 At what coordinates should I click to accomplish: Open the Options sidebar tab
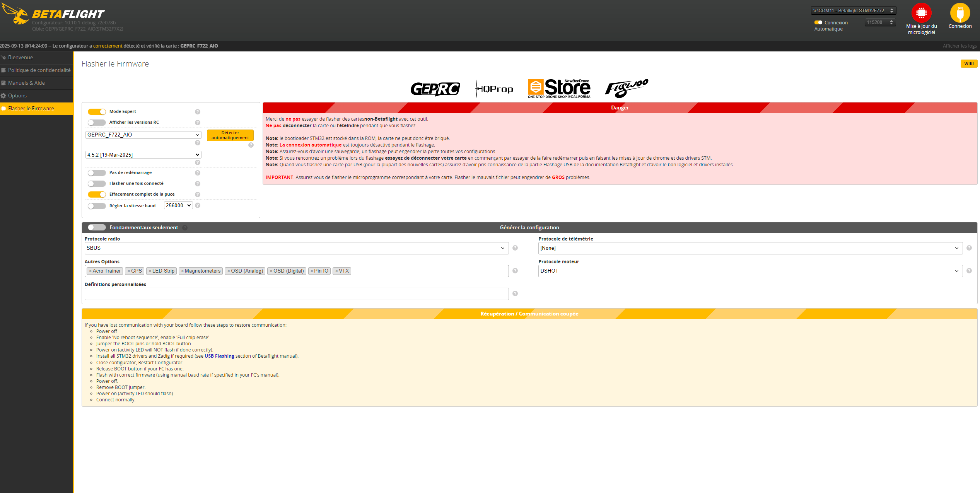click(x=17, y=96)
